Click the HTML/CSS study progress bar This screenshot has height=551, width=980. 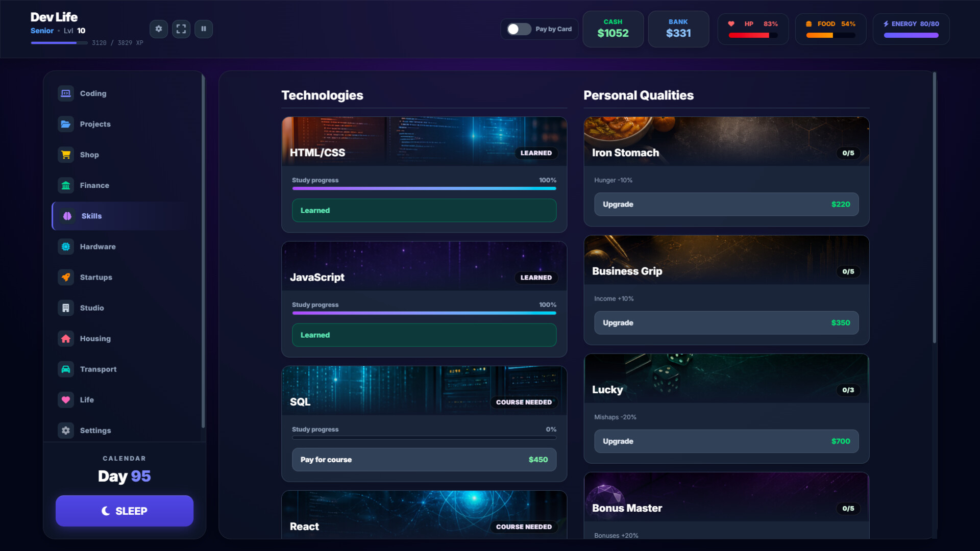click(424, 188)
